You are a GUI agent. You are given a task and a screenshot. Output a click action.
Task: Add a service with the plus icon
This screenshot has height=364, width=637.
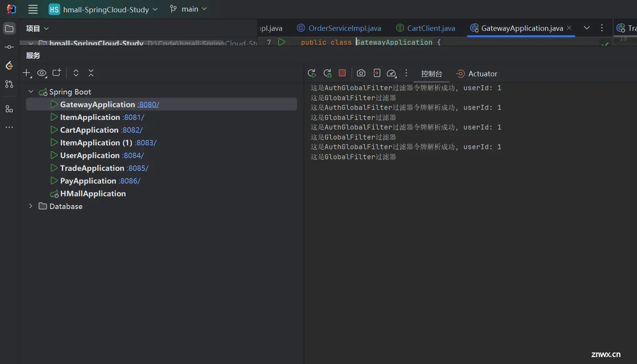pyautogui.click(x=27, y=73)
